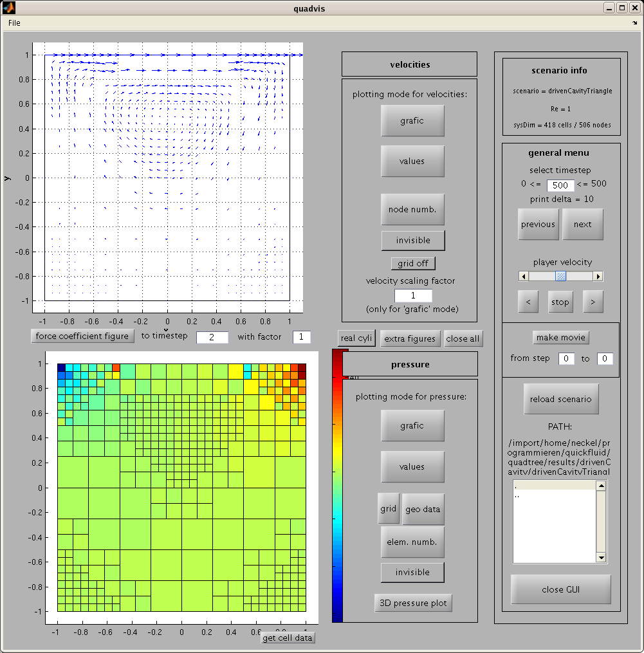
Task: Click the player velocity slider thumb
Action: coord(561,276)
